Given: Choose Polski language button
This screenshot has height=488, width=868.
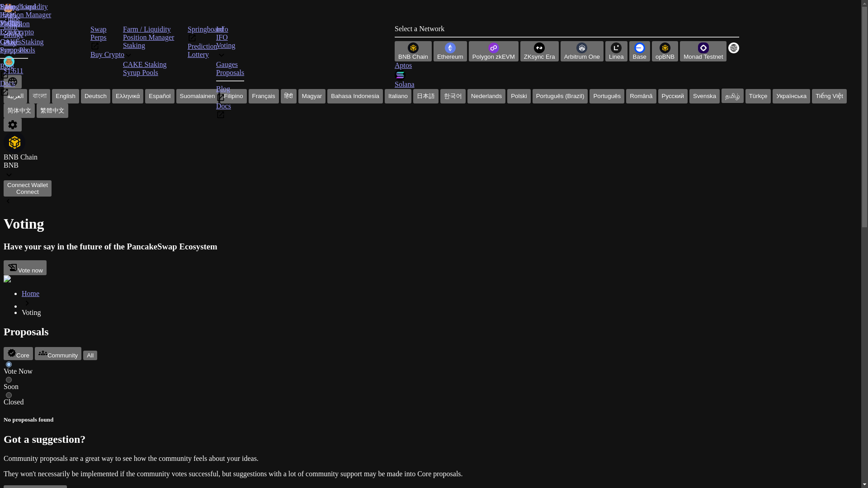Looking at the screenshot, I should [x=519, y=96].
